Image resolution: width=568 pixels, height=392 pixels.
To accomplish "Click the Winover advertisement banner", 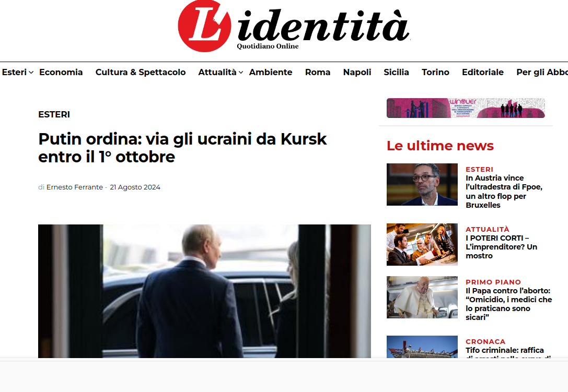I will tap(466, 108).
